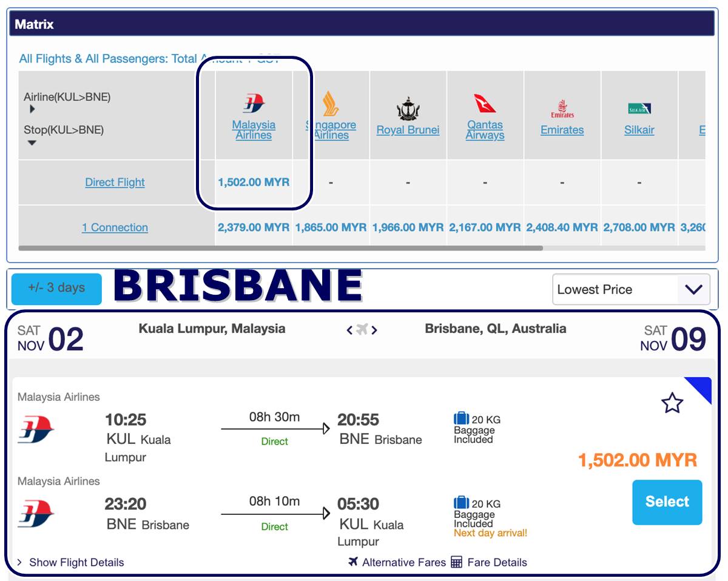Image resolution: width=728 pixels, height=581 pixels.
Task: Choose the 1,966.00 MYR Royal Brunei fare
Action: tap(408, 227)
